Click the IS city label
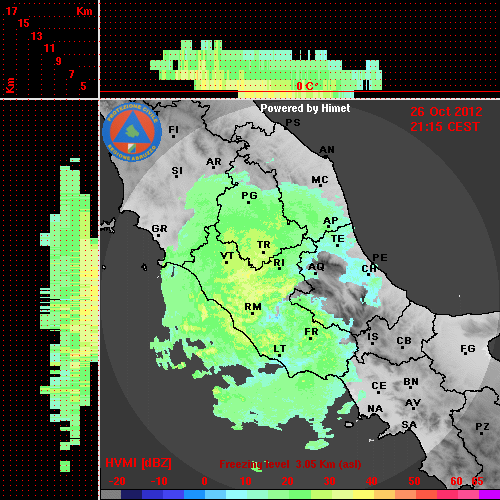 tap(373, 337)
